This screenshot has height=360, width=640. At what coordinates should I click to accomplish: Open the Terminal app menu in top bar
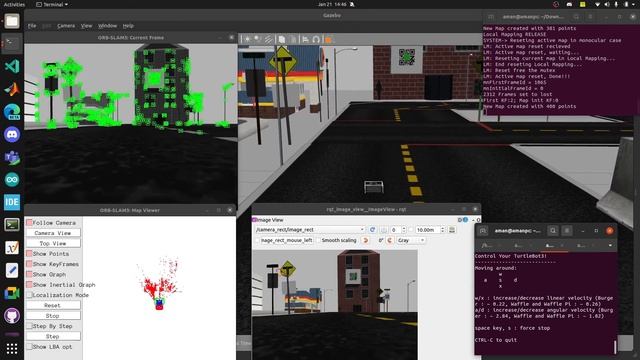point(52,4)
